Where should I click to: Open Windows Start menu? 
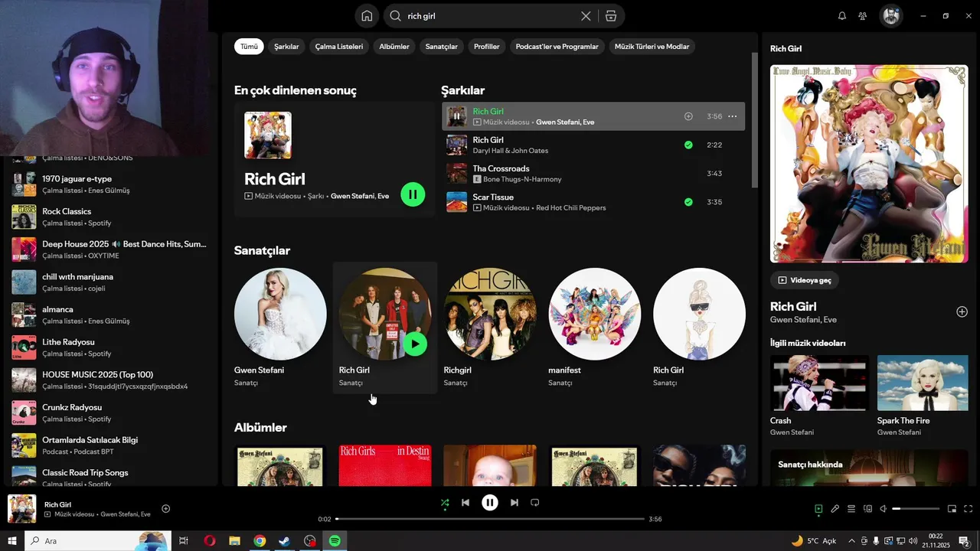11,541
